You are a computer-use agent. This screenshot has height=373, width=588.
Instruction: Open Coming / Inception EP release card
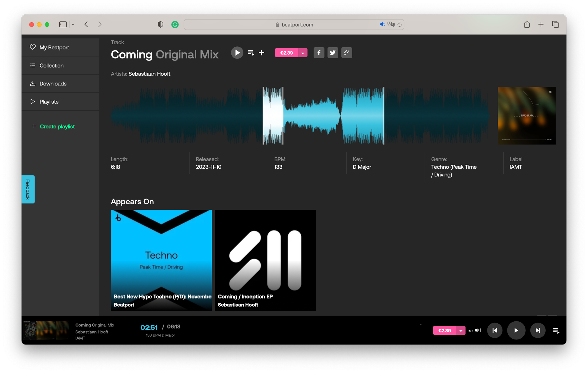(x=265, y=260)
